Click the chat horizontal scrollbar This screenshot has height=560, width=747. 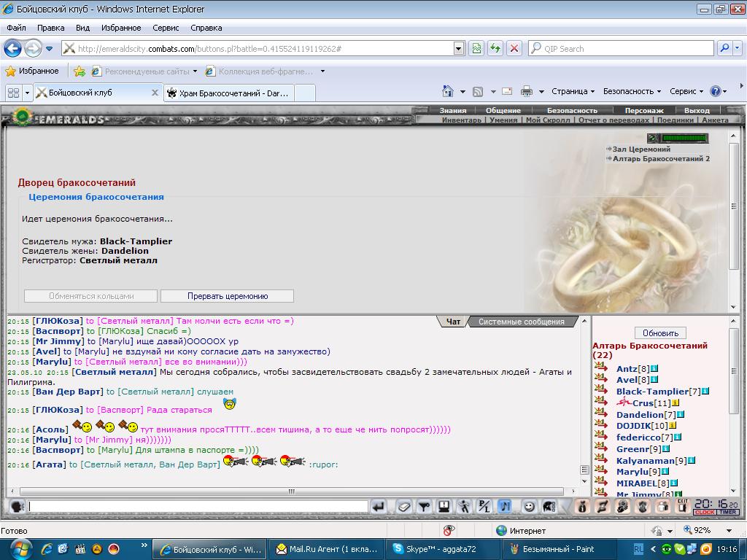coord(292,491)
